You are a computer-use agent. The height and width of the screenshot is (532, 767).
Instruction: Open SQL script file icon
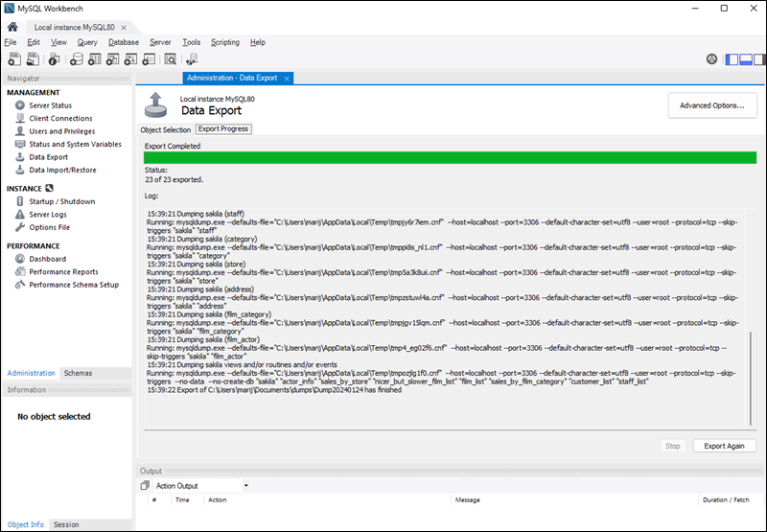point(33,59)
